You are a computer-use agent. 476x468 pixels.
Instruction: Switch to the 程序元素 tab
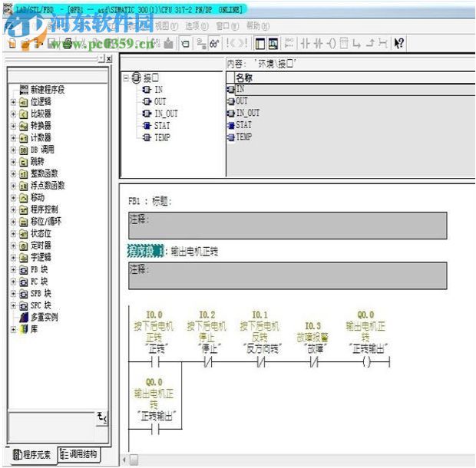[x=32, y=455]
